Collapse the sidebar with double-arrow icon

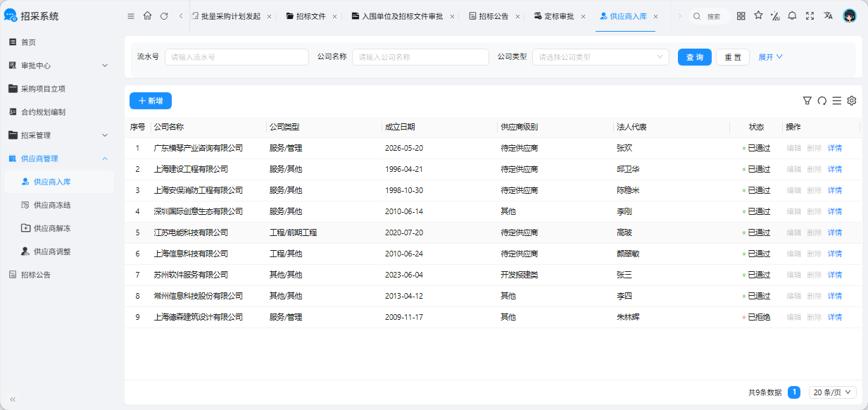13,399
